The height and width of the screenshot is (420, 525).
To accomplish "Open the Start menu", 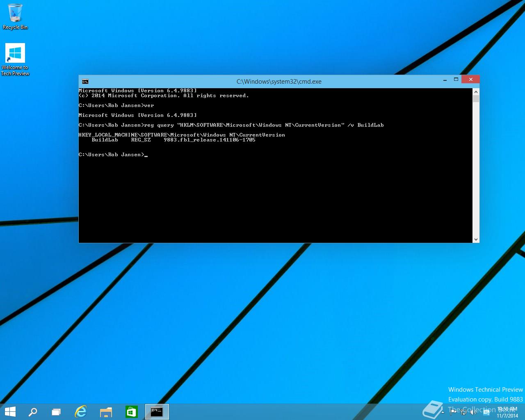I will [x=10, y=412].
